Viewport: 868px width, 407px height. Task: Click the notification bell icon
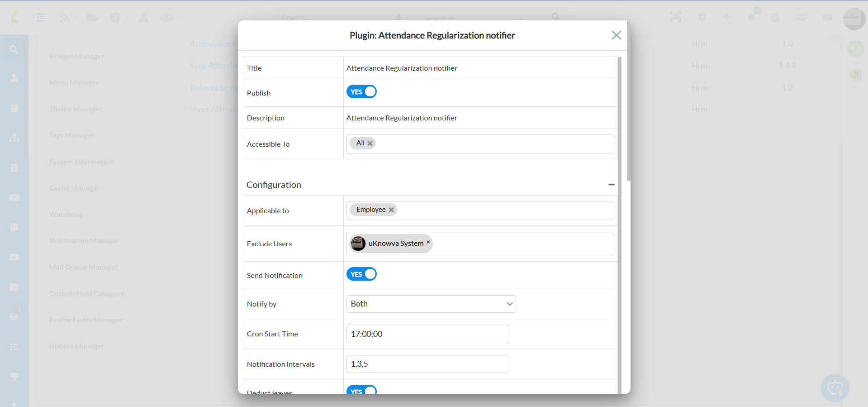[751, 17]
